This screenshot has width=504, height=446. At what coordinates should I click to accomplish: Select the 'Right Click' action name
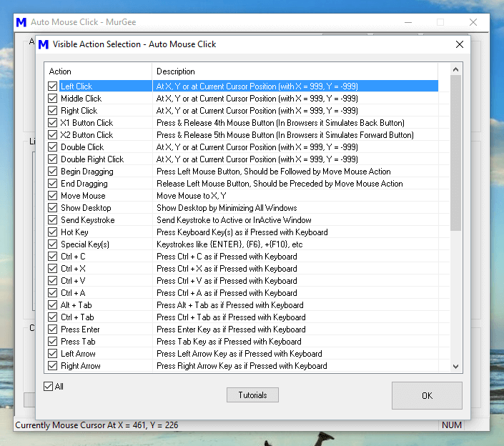[79, 111]
